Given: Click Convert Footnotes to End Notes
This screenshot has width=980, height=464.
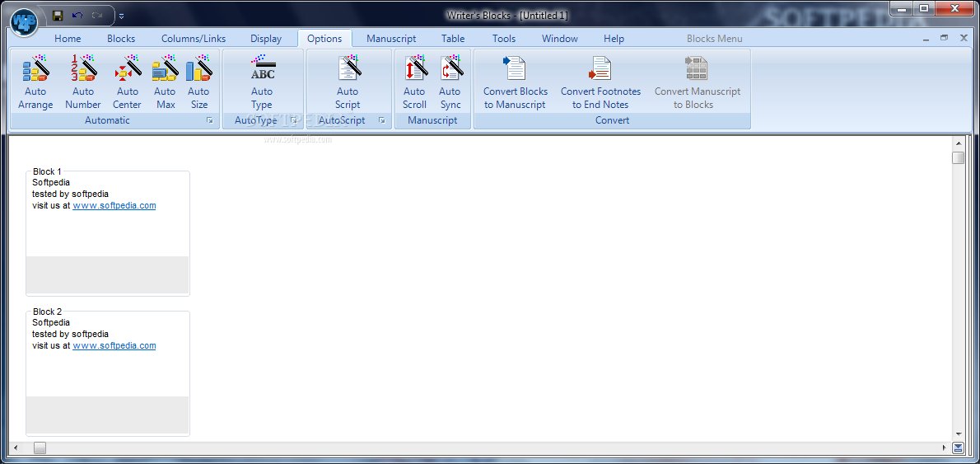Looking at the screenshot, I should coord(600,83).
